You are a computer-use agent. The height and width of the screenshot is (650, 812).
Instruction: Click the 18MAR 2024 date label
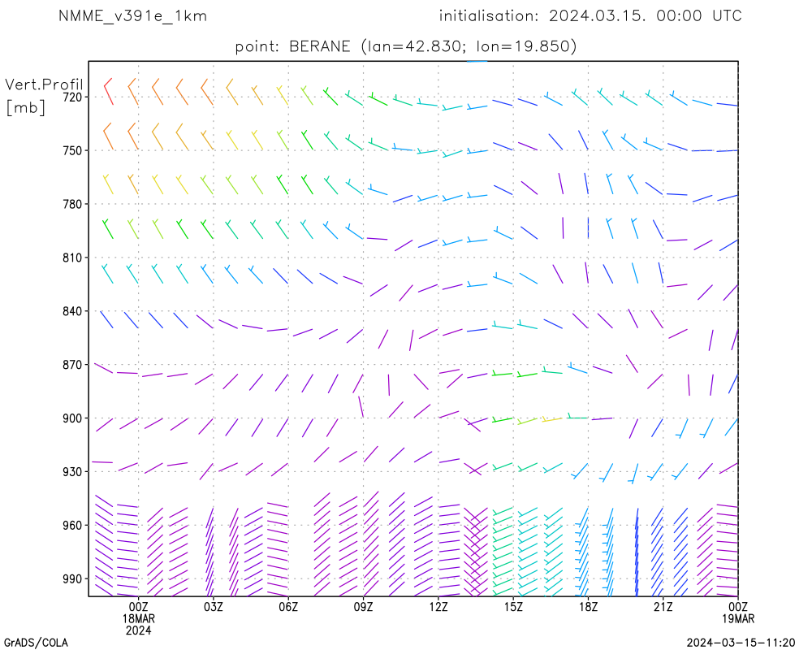tap(138, 625)
